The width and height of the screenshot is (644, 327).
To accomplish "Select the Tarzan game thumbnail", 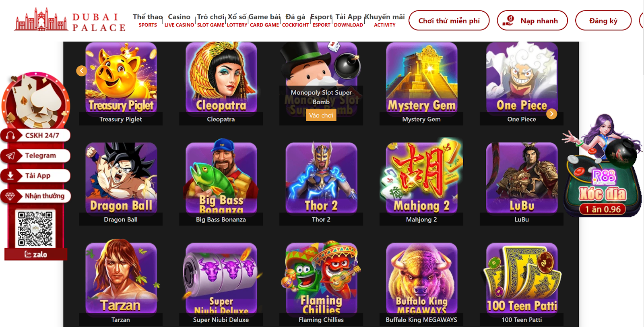I will [121, 278].
